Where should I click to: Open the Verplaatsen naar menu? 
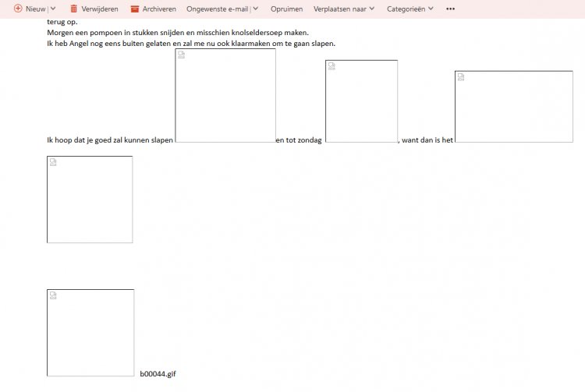(343, 9)
